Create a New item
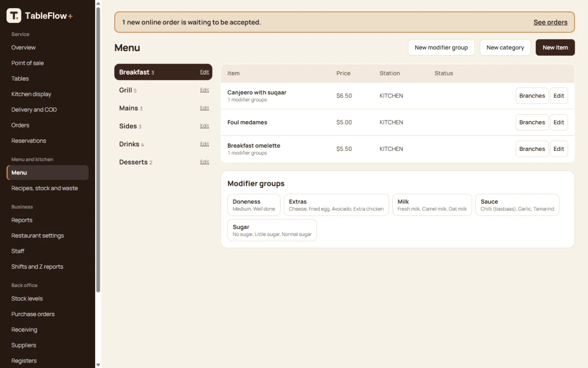The width and height of the screenshot is (588, 368). 555,47
